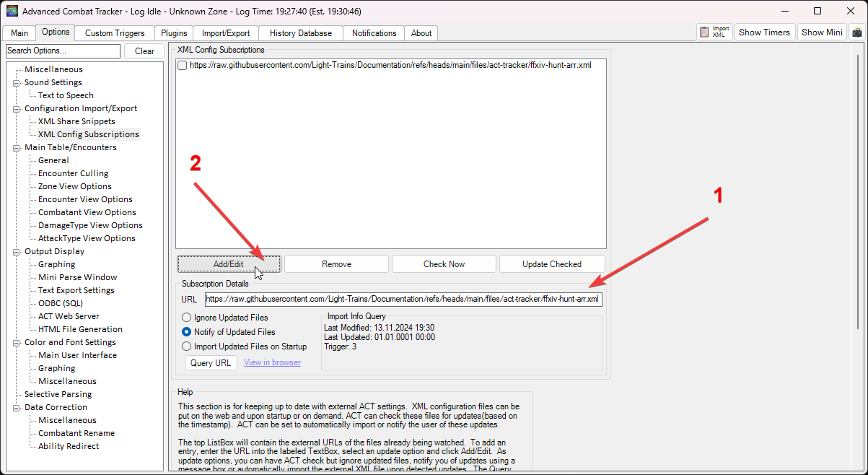The height and width of the screenshot is (475, 868).
Task: Click the Remove button
Action: (x=336, y=264)
